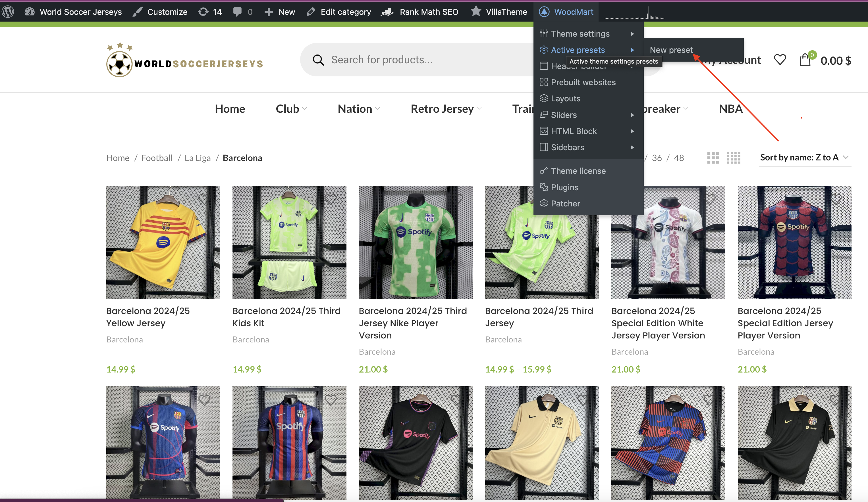
Task: Click the World Soccer Jerseys logo
Action: coord(185,60)
